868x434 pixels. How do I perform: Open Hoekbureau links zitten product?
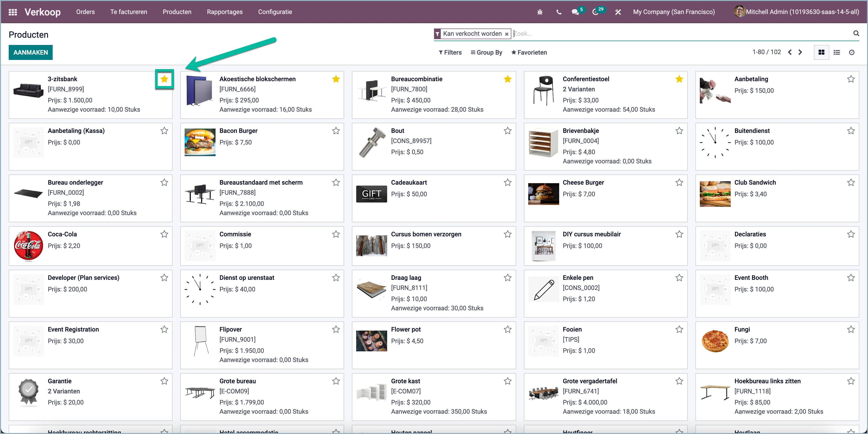pyautogui.click(x=777, y=397)
